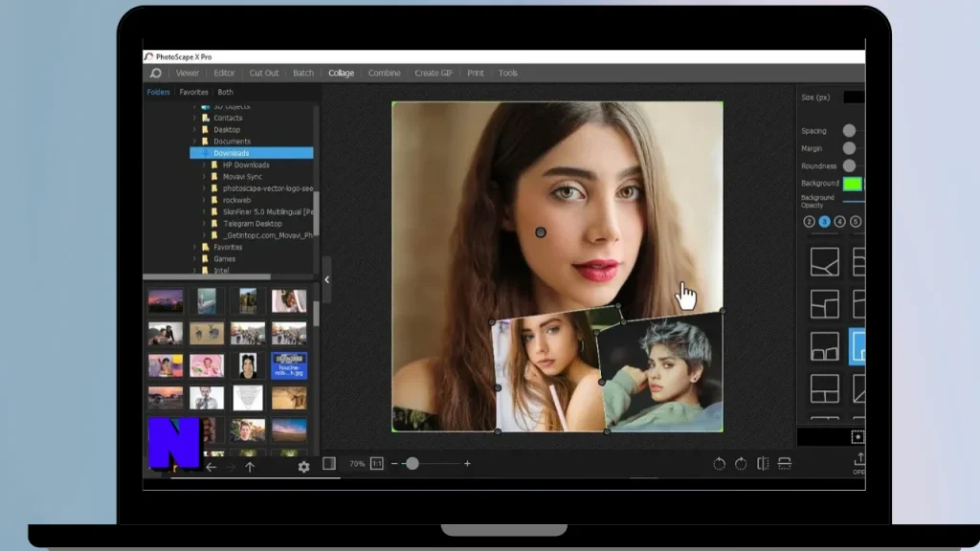Viewport: 980px width, 551px height.
Task: Select the purple sunset mountain thumbnail
Action: (x=166, y=301)
